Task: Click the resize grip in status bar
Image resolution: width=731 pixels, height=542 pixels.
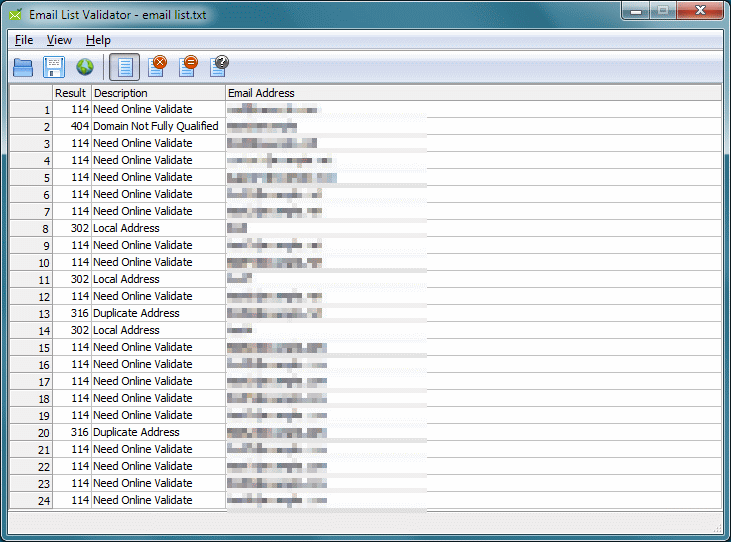Action: click(716, 527)
